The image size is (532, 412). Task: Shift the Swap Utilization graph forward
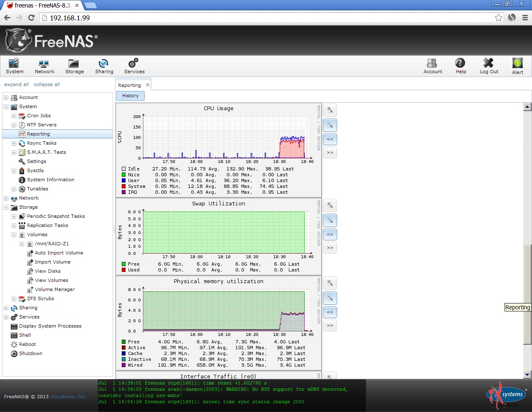tap(330, 248)
